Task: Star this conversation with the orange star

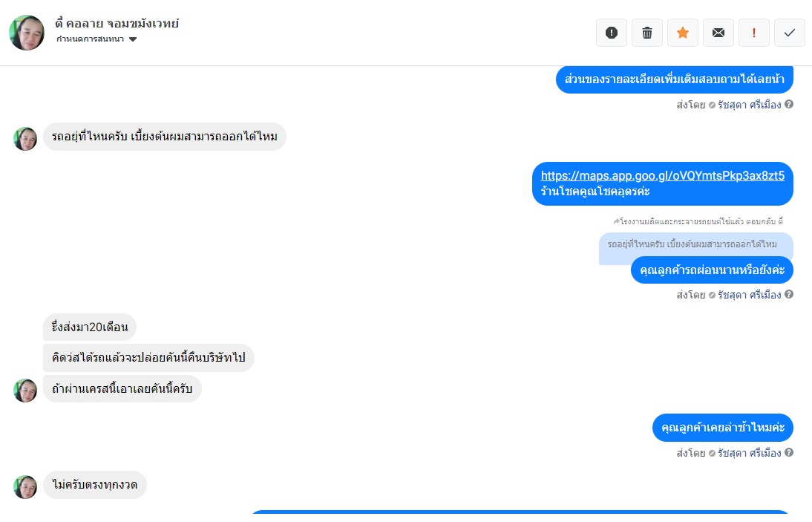Action: coord(683,33)
